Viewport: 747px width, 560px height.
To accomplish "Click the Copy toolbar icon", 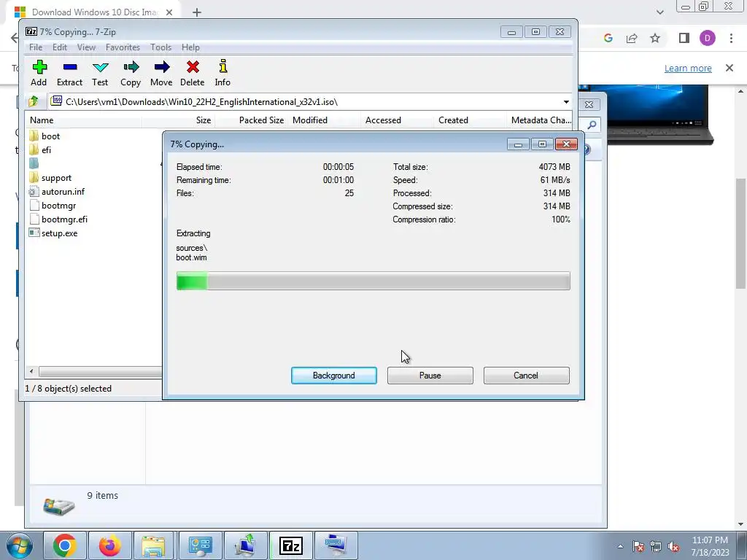I will point(131,73).
